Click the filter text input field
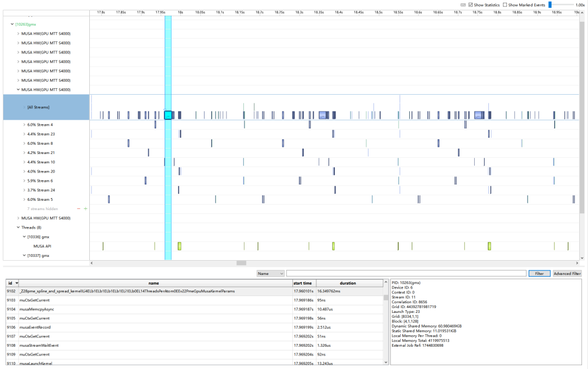Screen dimensions: 588x369 [406, 273]
